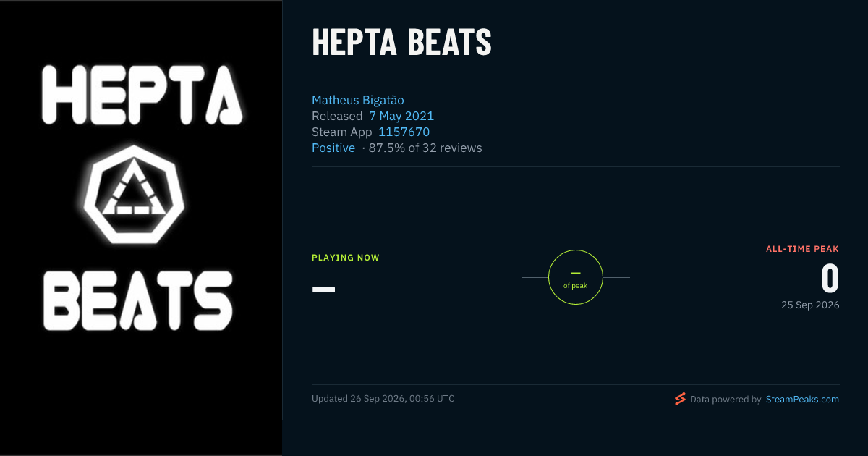This screenshot has width=868, height=456.
Task: Click the of-peak circular gauge
Action: [576, 277]
